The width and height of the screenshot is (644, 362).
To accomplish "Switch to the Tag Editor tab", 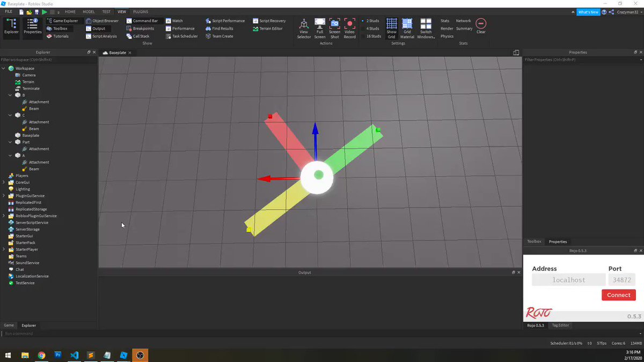I will point(560,325).
